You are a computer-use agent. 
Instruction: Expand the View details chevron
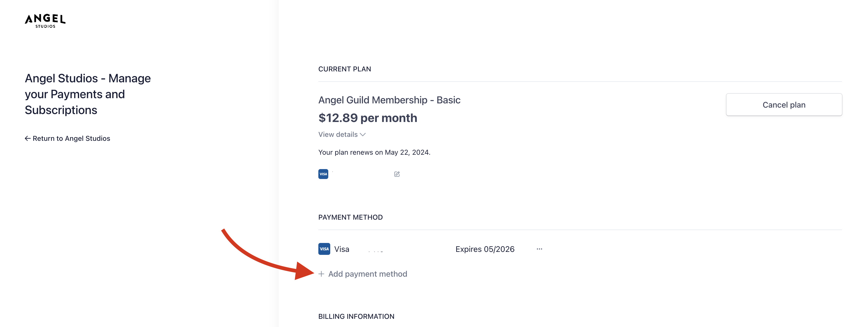(362, 134)
